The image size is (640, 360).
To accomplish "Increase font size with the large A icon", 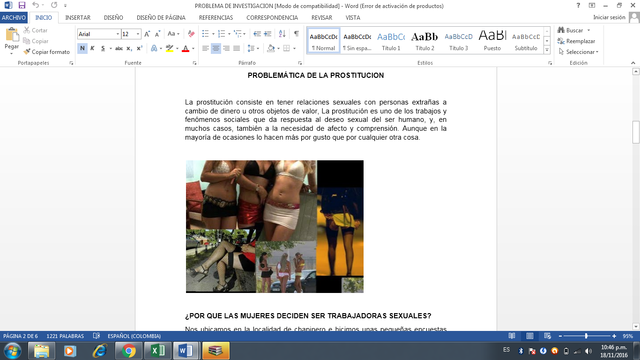I will click(x=147, y=34).
